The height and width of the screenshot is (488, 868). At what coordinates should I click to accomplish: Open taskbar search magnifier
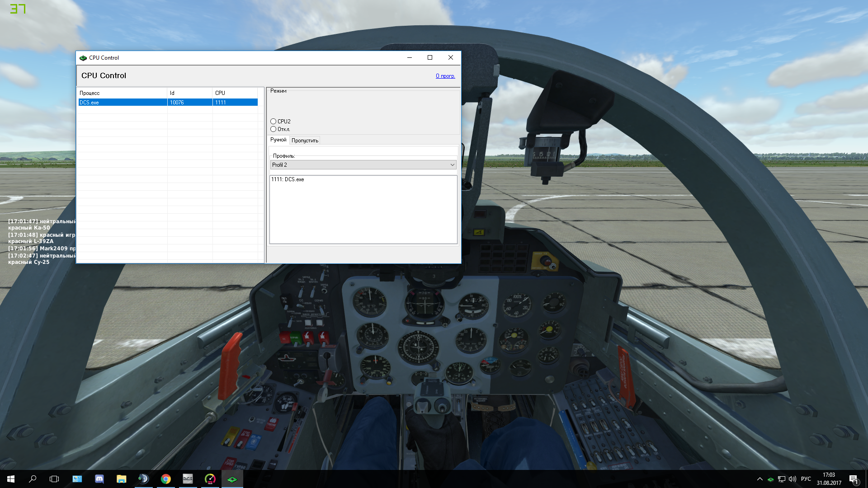[x=33, y=479]
